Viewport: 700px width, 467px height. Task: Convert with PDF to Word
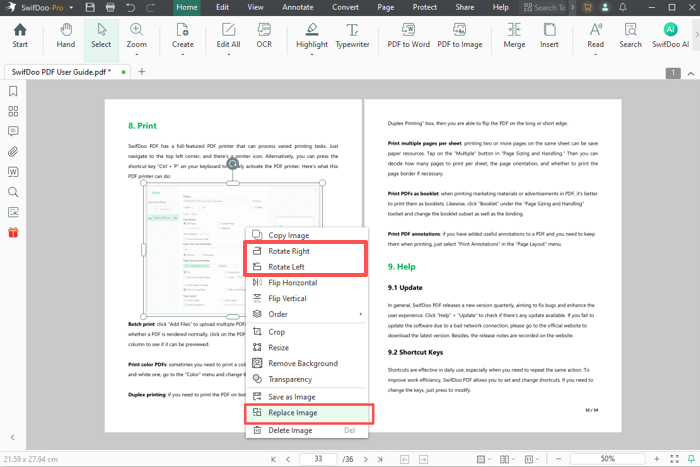point(408,36)
